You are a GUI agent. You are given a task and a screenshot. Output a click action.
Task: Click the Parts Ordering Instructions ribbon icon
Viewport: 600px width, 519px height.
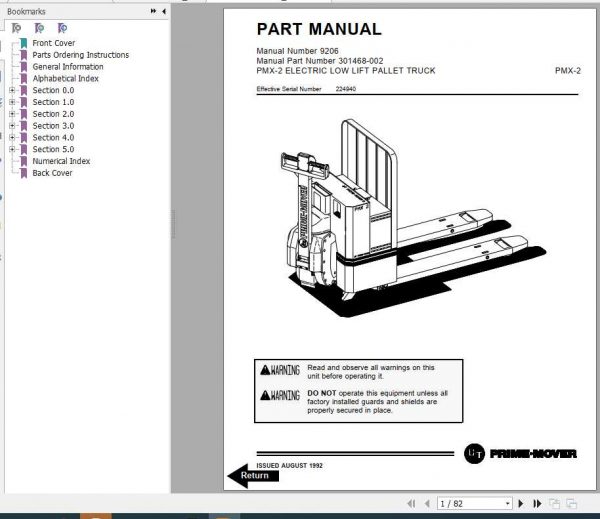pyautogui.click(x=24, y=55)
